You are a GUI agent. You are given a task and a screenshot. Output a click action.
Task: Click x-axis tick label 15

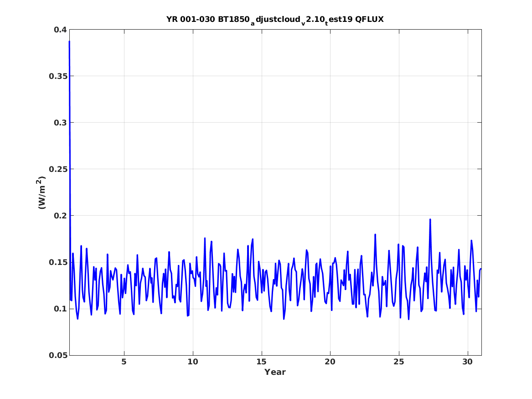click(262, 362)
